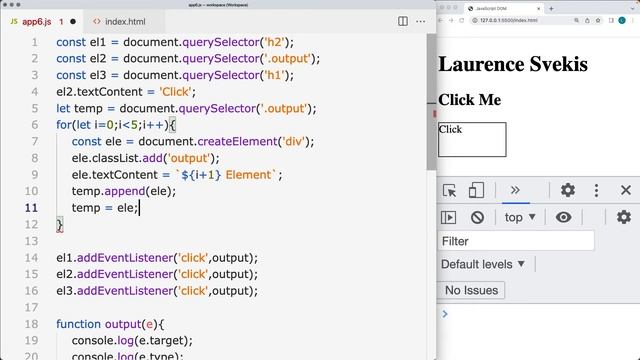Viewport: 640px width, 360px height.
Task: Open the browser tab search dropdown arrow
Action: point(632,8)
